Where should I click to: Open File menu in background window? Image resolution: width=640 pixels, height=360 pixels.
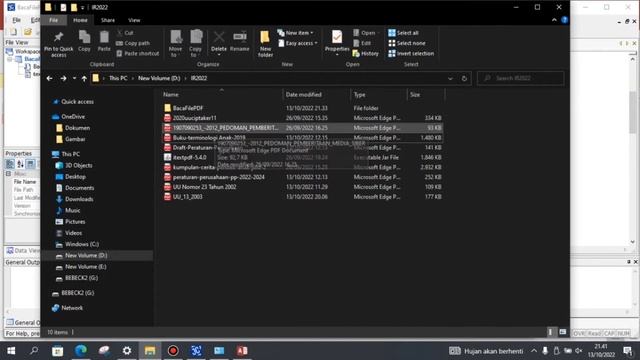(16, 20)
